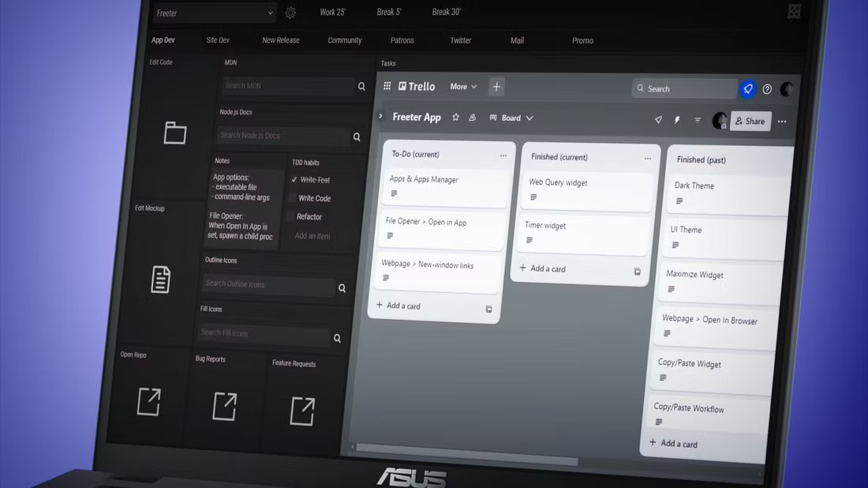This screenshot has width=868, height=488.
Task: Star the Freeter App board
Action: pos(455,117)
